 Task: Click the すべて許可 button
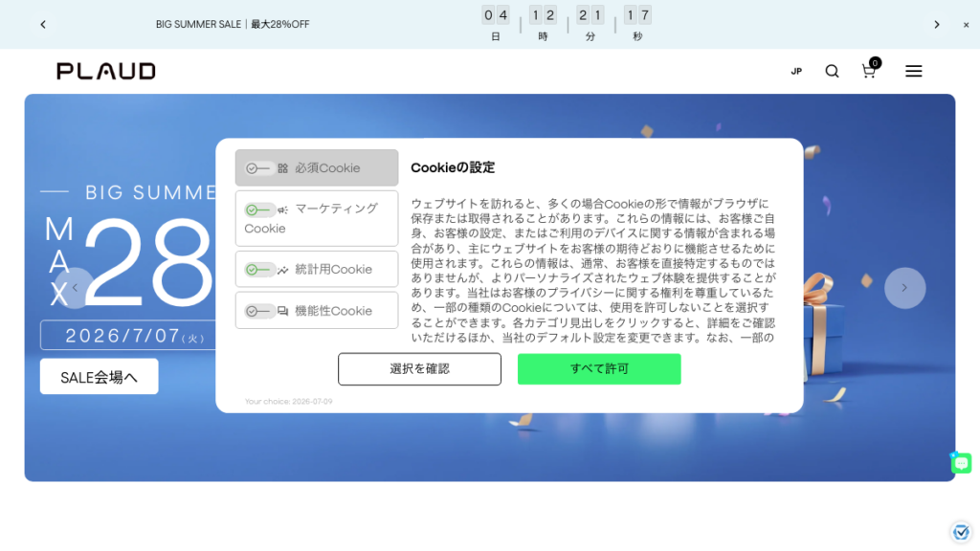[x=599, y=368]
